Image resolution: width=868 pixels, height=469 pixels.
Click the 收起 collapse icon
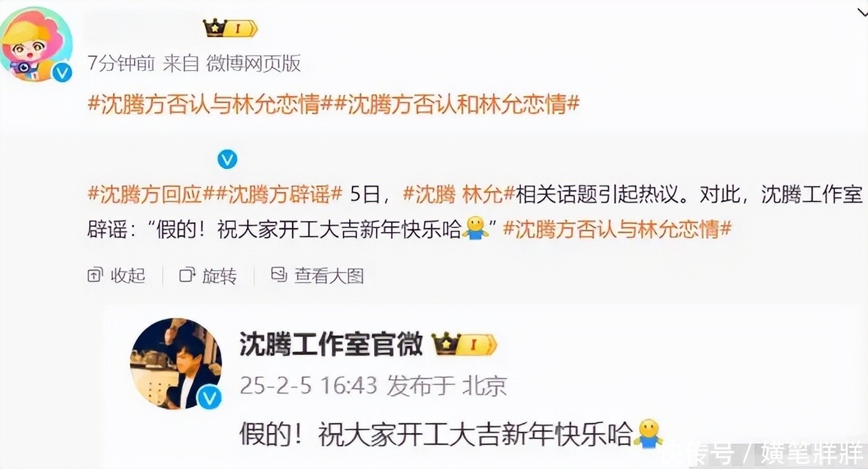95,275
